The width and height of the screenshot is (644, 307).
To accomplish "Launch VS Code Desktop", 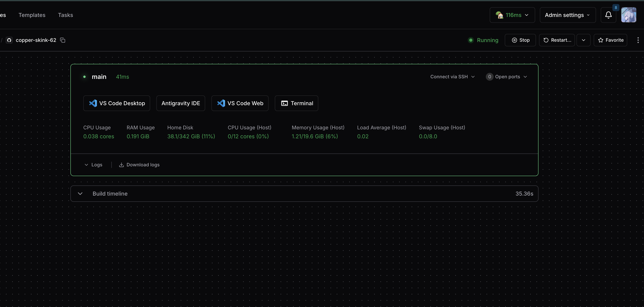I will tap(117, 103).
